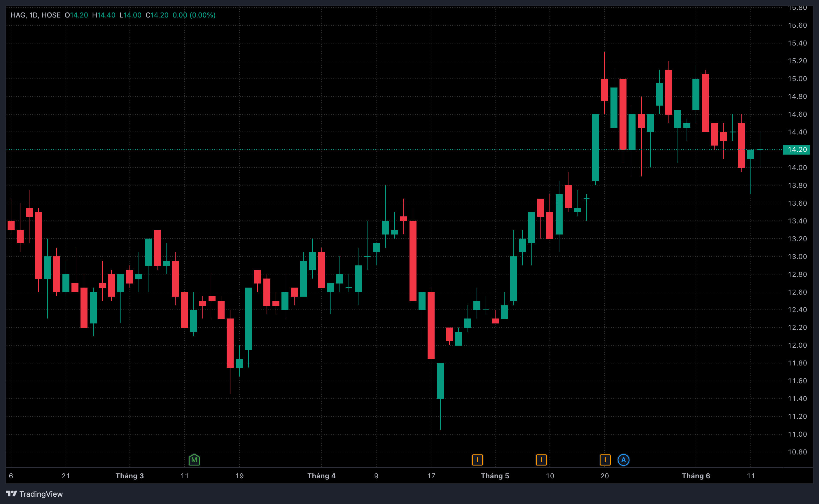The height and width of the screenshot is (504, 819).
Task: Click the first orange I marker before Tháng 5
Action: (477, 460)
